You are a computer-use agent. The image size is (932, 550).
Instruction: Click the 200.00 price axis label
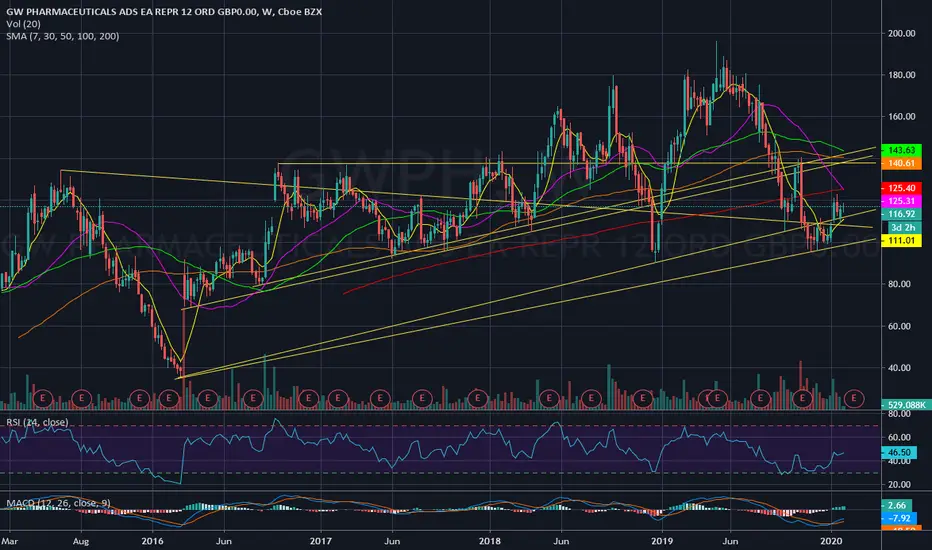pos(901,33)
